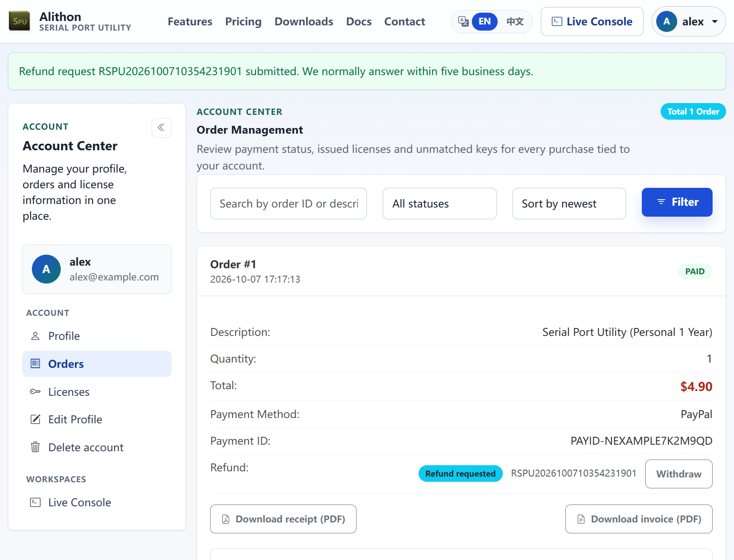Image resolution: width=734 pixels, height=560 pixels.
Task: Click the Refund requested badge
Action: click(x=460, y=474)
